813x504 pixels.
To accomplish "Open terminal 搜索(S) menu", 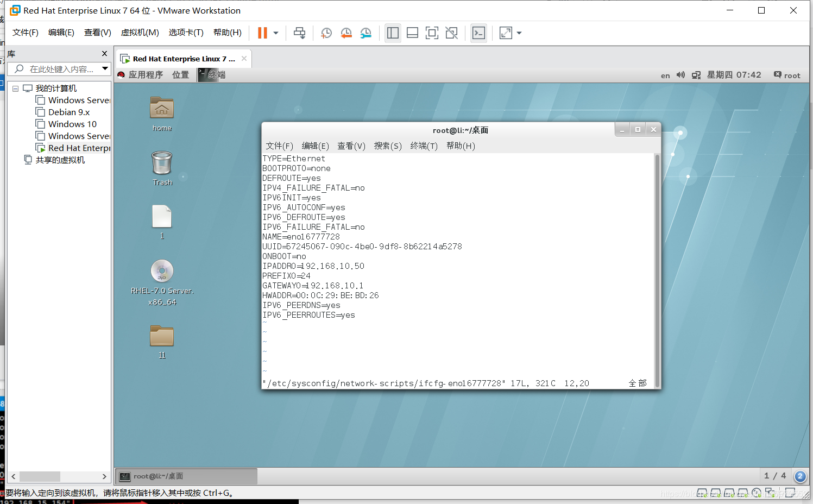I will click(388, 146).
